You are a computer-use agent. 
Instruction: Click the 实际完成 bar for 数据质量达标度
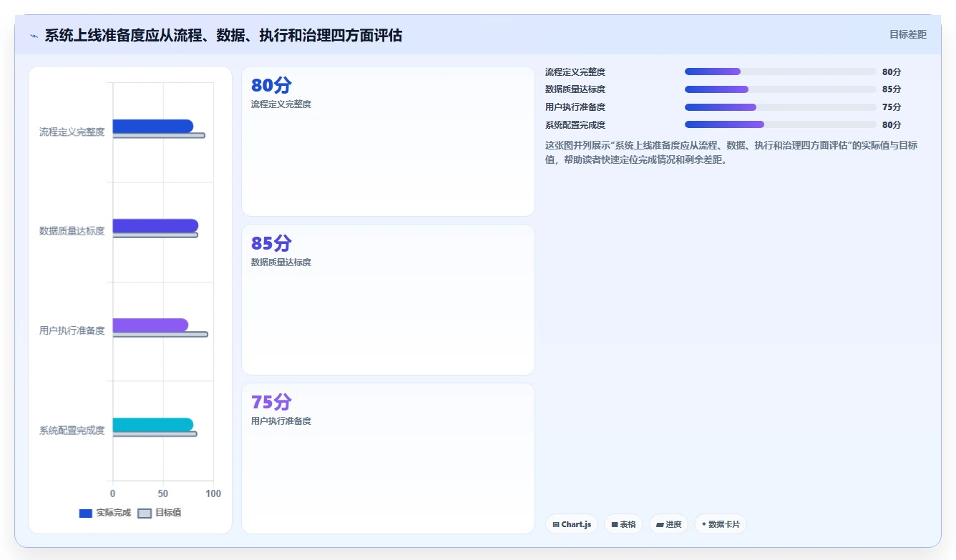click(155, 225)
